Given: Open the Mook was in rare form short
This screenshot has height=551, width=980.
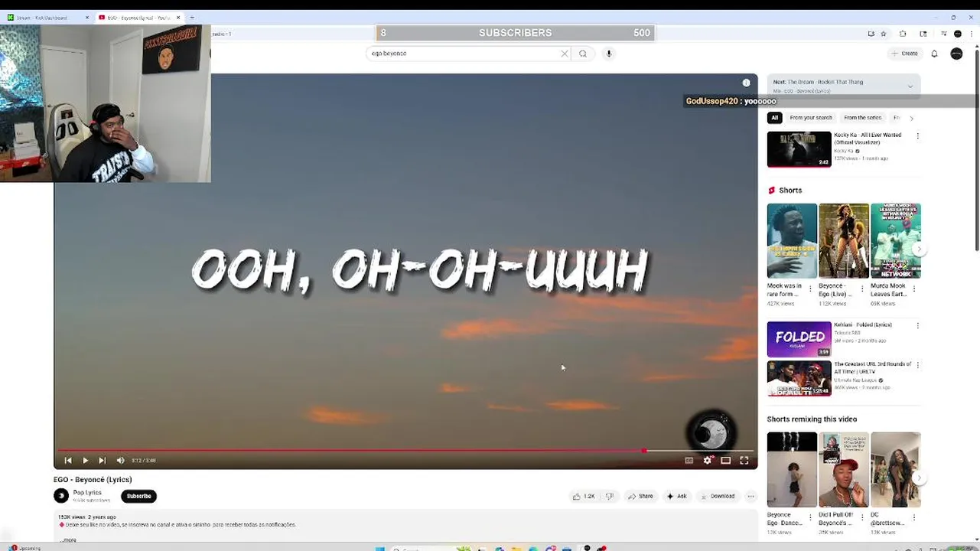Looking at the screenshot, I should tap(792, 240).
